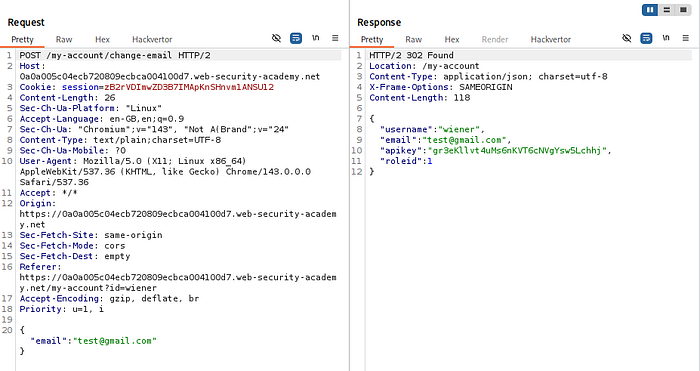Toggle word wrap icon in Request panel

[x=296, y=38]
